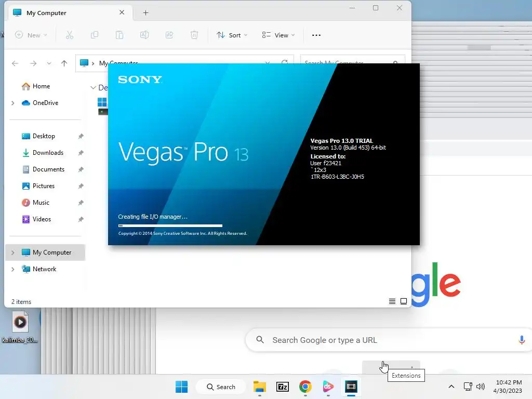Switch Explorer to details view icon
The width and height of the screenshot is (532, 399).
point(392,301)
